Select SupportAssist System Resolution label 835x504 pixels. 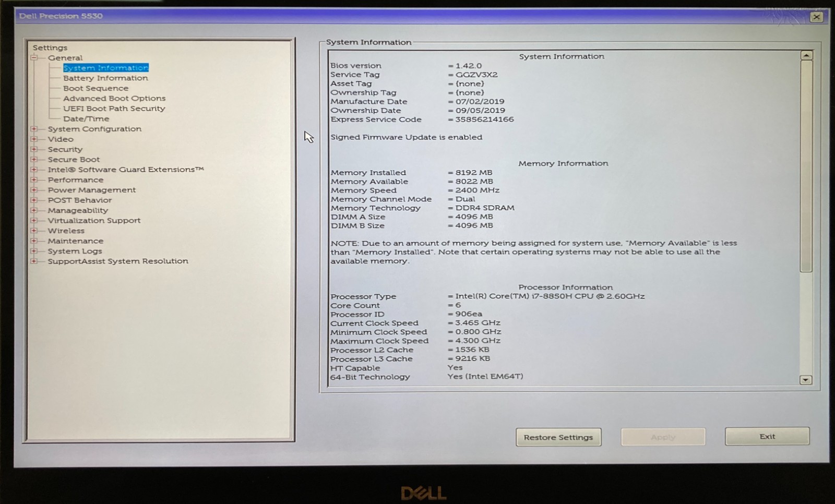118,261
